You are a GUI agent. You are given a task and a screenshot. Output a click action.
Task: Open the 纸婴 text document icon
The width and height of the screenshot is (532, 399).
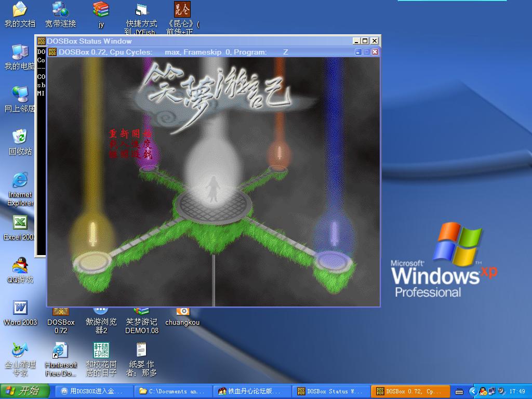click(141, 351)
